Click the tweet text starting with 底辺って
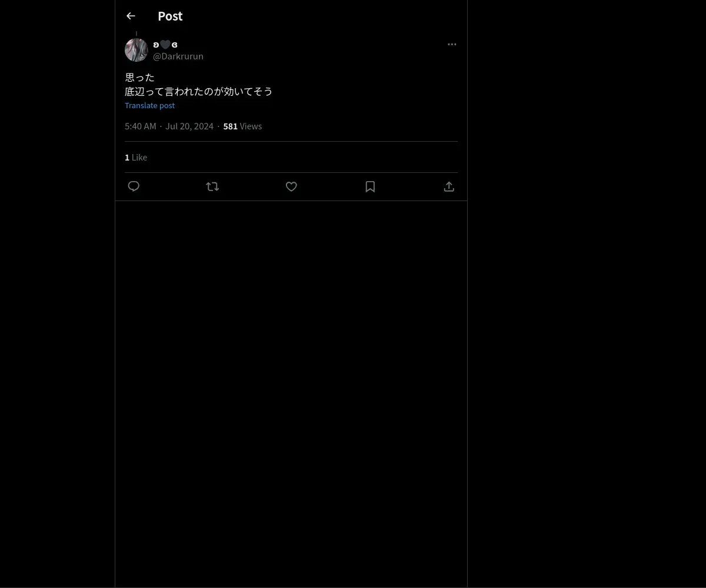 [199, 91]
